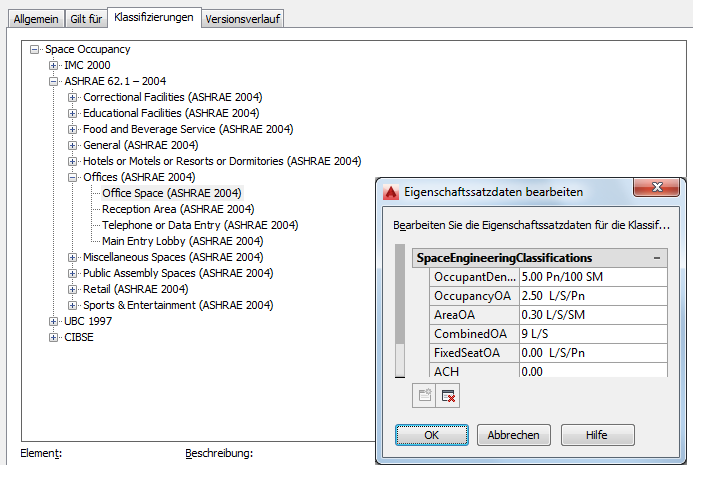Screen dimensions: 709x479
Task: Select Telephone or Data Entry (ASHRAE 2004)
Action: [200, 225]
